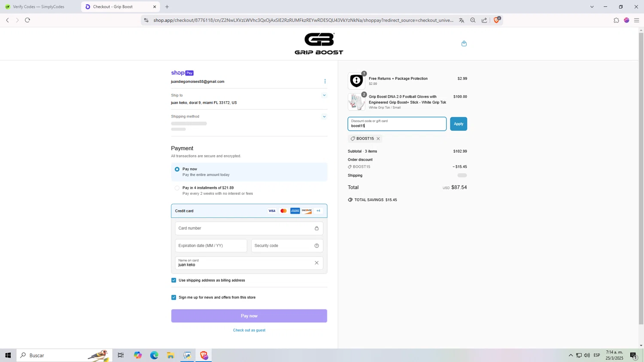Screen dimensions: 644x362
Task: Click the Discover card icon
Action: coord(307,211)
